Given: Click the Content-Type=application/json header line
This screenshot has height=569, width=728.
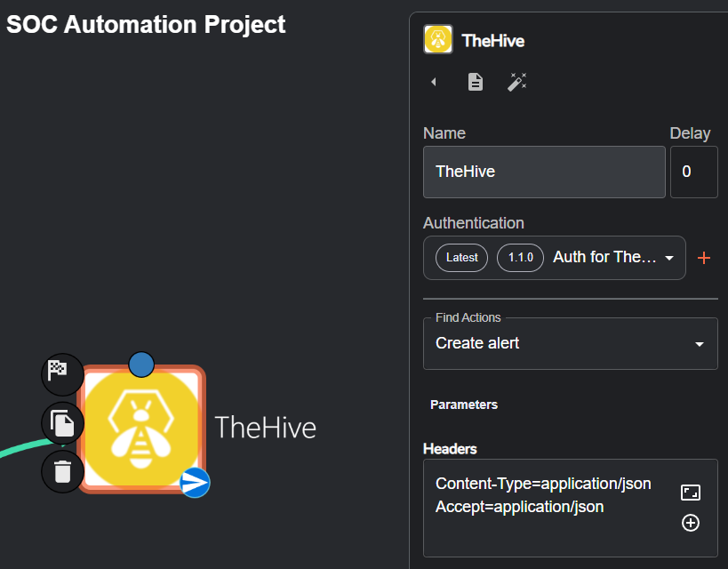Looking at the screenshot, I should [543, 484].
